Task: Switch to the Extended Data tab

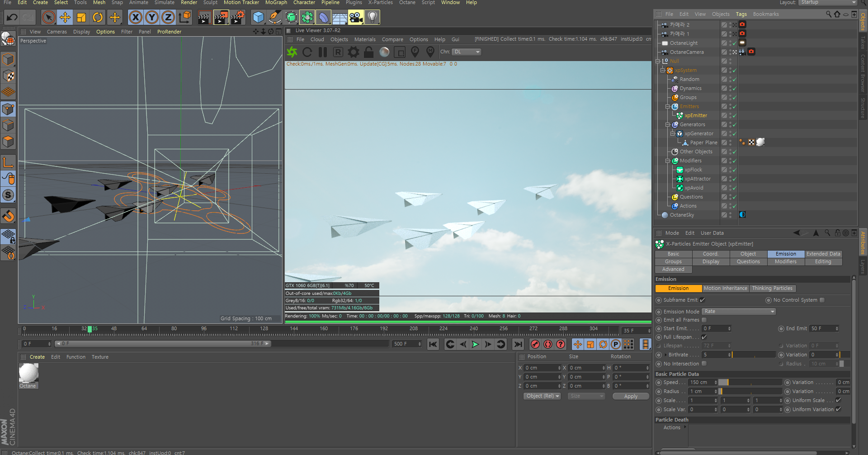Action: pos(823,254)
